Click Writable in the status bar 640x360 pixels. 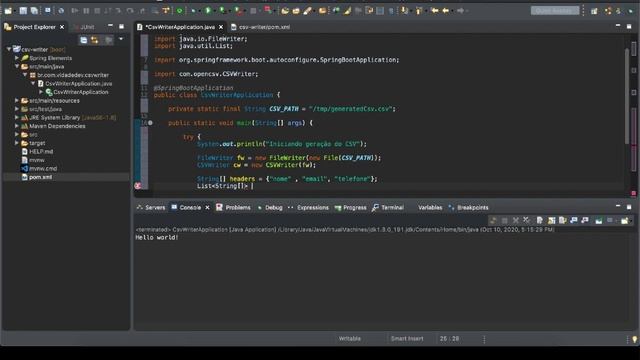point(350,339)
